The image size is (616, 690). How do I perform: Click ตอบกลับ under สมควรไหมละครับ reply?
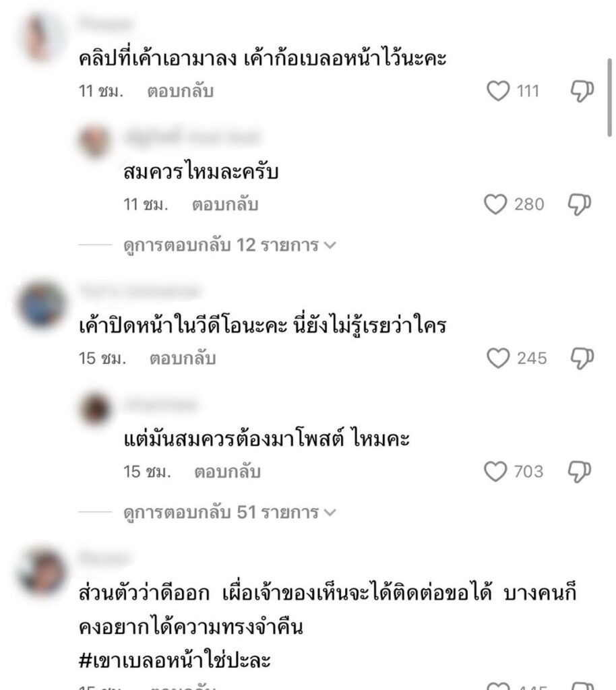[225, 205]
